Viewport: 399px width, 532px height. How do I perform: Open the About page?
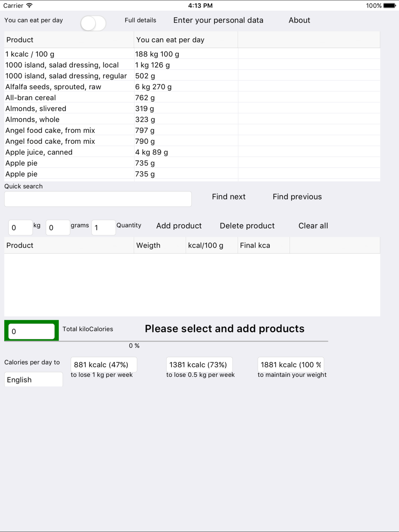[299, 20]
